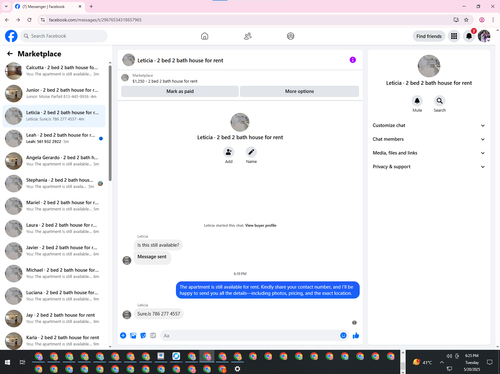Open Angela Gerardo conversation
Viewport: 500px width, 374px height.
click(54, 161)
